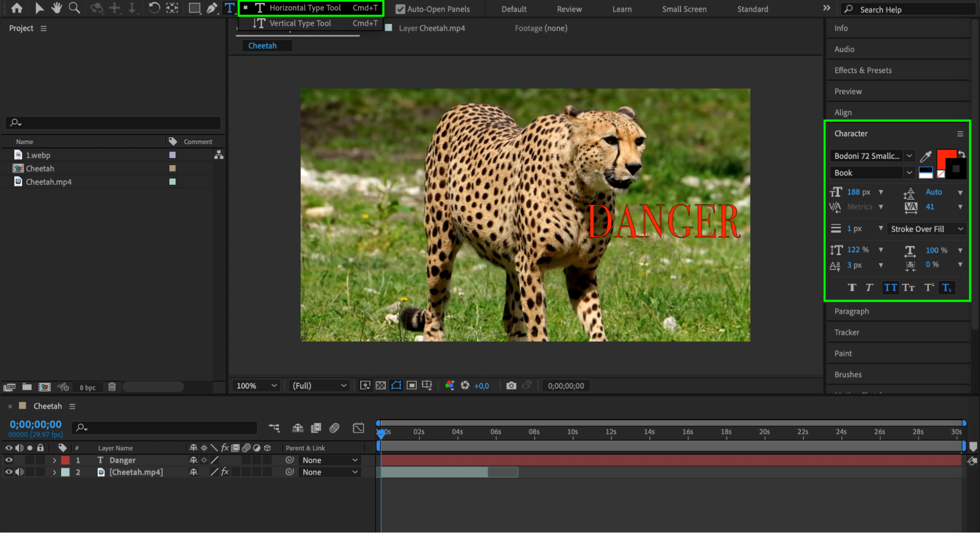Click the eyedropper in Character panel
980x533 pixels.
[x=926, y=156]
